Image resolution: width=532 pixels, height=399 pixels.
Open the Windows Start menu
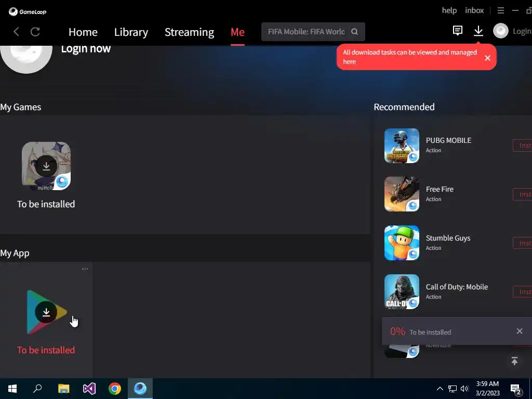(12, 389)
